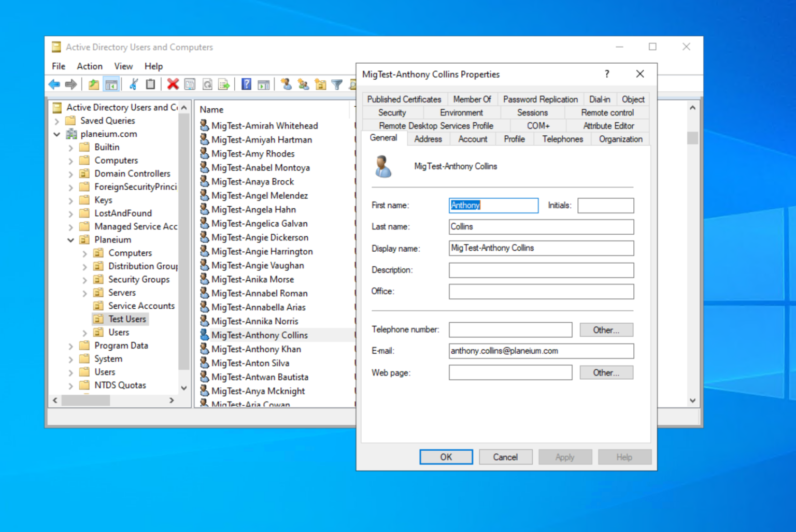Toggle Show/Hide Console Tree icon
796x532 pixels.
click(111, 84)
